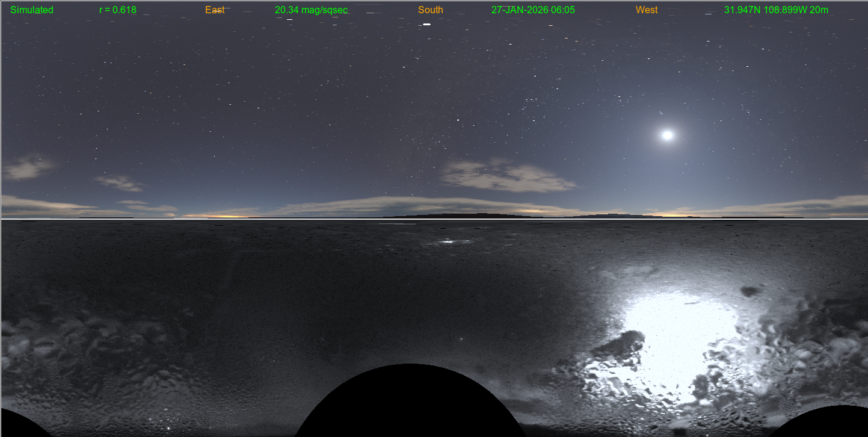868x437 pixels.
Task: Open the 27-JAN-2026 06:05 date readout
Action: (x=533, y=10)
